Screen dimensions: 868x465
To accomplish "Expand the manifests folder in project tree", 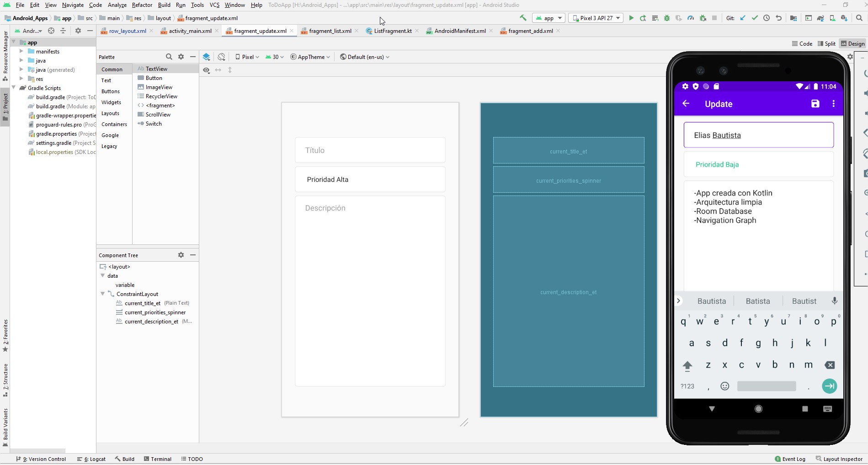I will tap(21, 52).
